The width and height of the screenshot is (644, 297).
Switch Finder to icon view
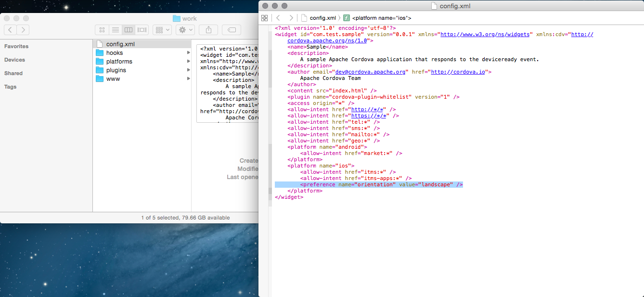pos(102,30)
